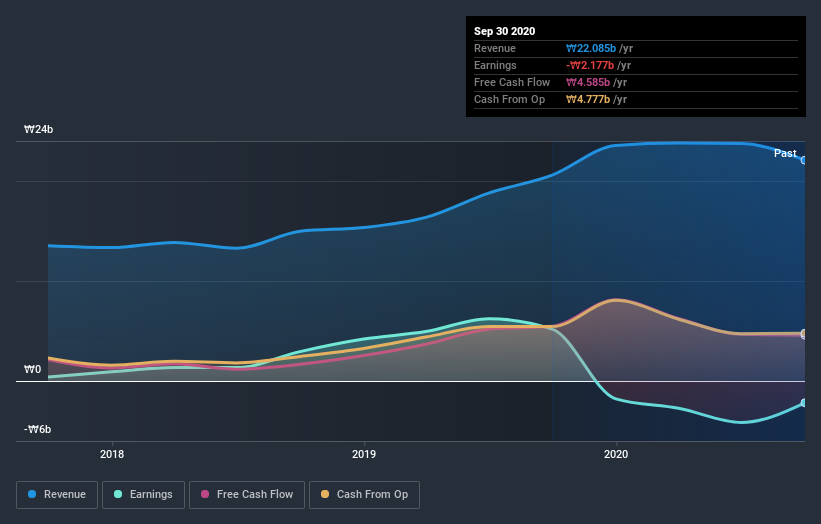Click the Revenue endpoint marker on blue line

pyautogui.click(x=804, y=160)
